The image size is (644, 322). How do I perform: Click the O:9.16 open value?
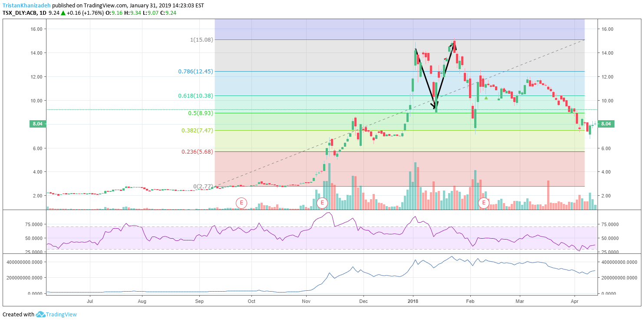tap(115, 13)
